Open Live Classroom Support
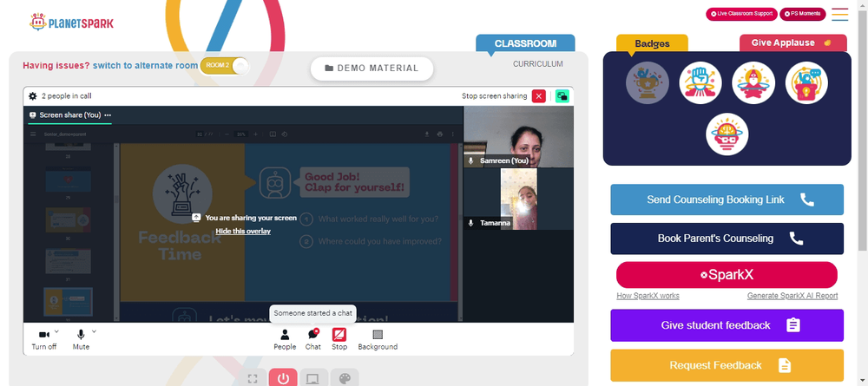The width and height of the screenshot is (868, 386). point(741,14)
